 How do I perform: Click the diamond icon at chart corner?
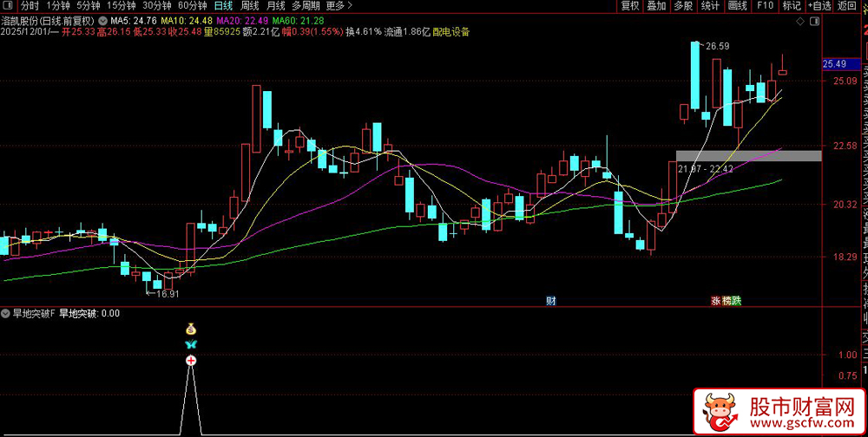point(800,22)
